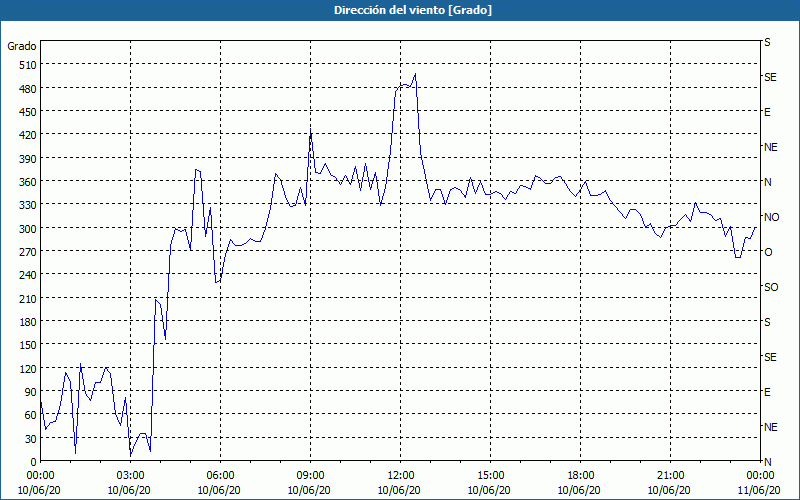This screenshot has height=500, width=800.
Task: Select the 480 value on the degree axis
Action: [x=28, y=89]
